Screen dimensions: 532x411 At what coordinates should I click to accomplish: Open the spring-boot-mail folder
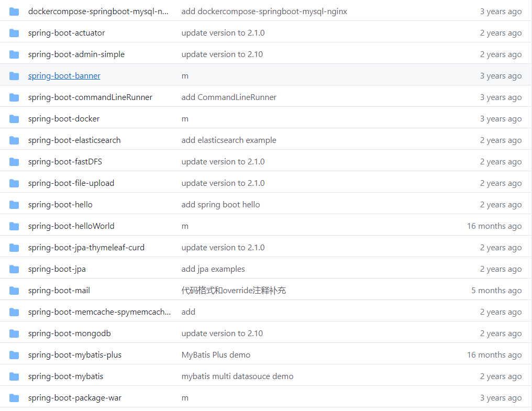click(x=59, y=291)
